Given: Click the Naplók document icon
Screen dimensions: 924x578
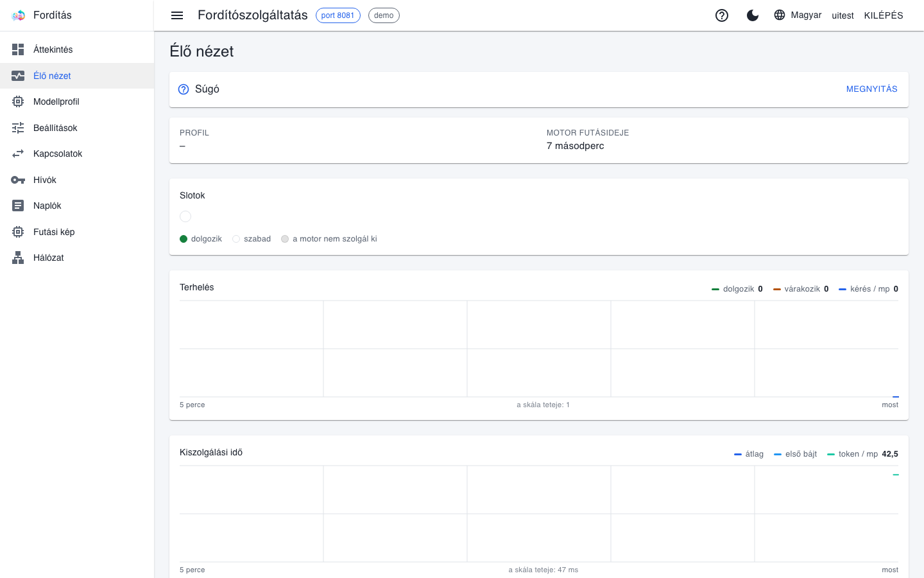Looking at the screenshot, I should pos(18,206).
